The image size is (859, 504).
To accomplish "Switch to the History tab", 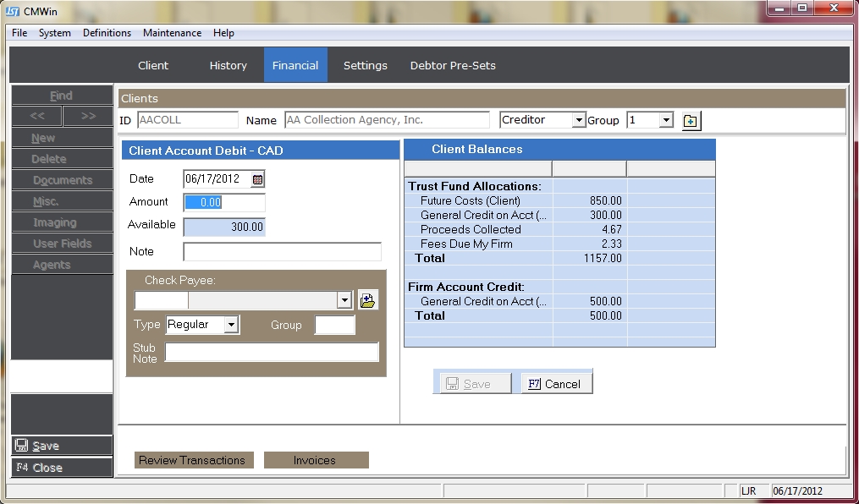I will (x=228, y=65).
